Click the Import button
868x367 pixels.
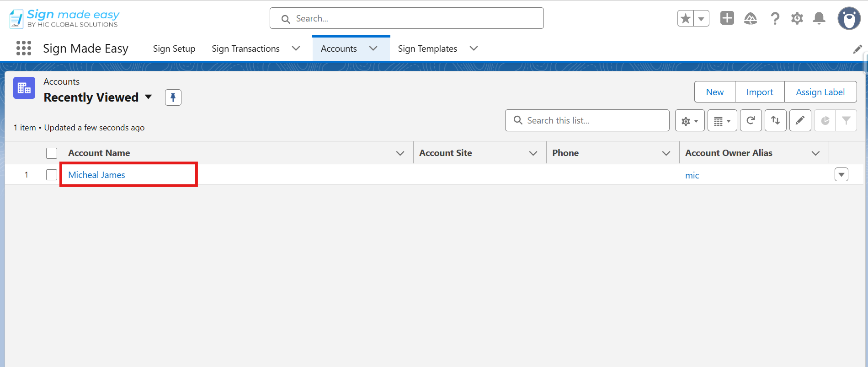tap(760, 92)
